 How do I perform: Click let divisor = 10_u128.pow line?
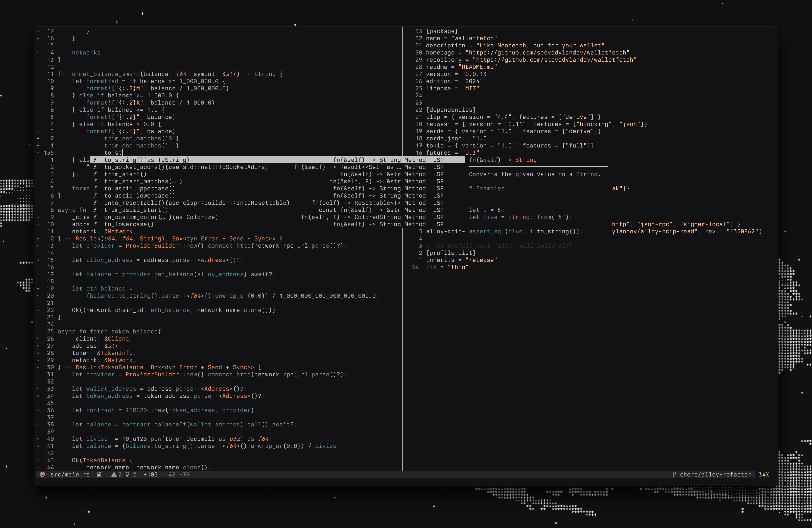click(172, 439)
